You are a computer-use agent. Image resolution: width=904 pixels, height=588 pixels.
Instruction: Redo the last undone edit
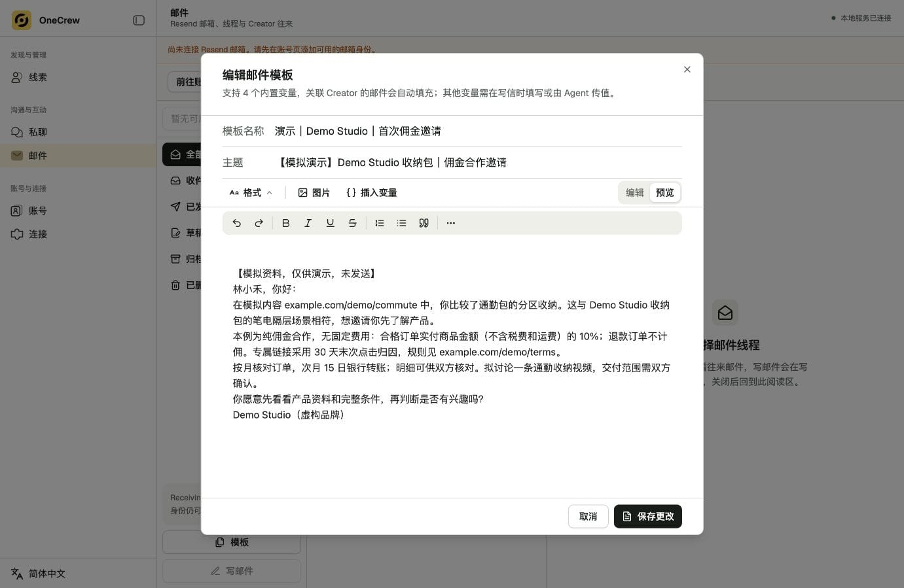pyautogui.click(x=259, y=223)
